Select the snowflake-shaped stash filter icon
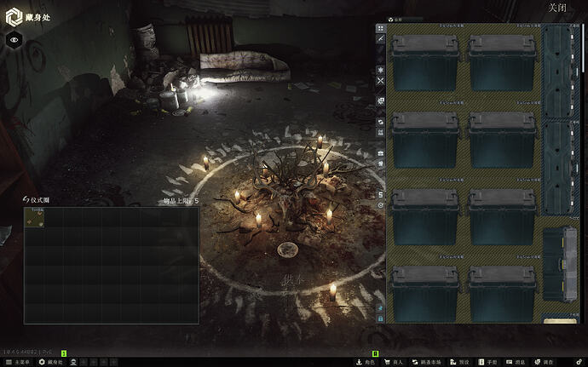Screen dimensions: 588x367 tap(381, 70)
